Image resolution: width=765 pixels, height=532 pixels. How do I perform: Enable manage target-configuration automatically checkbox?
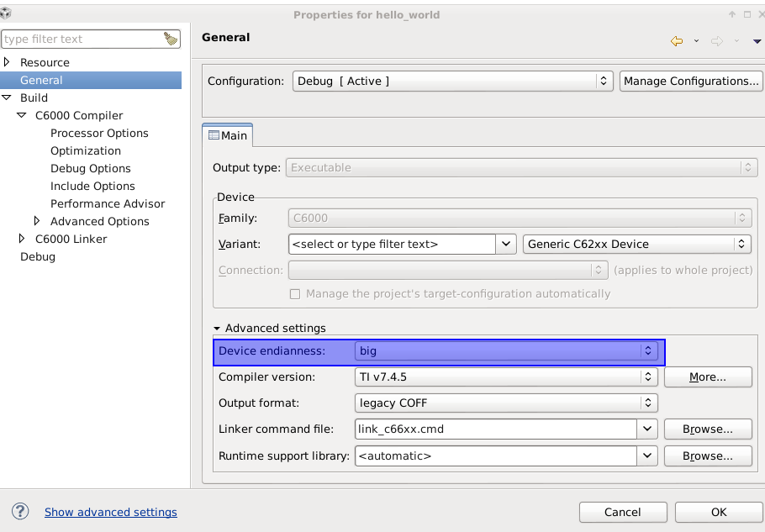pyautogui.click(x=295, y=294)
